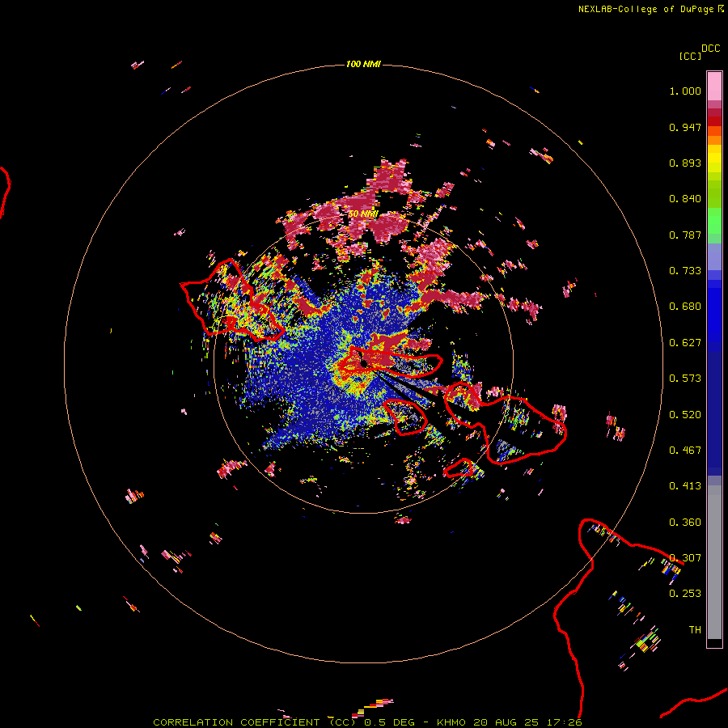
Task: Click the 0.733 scale value
Action: coord(685,271)
